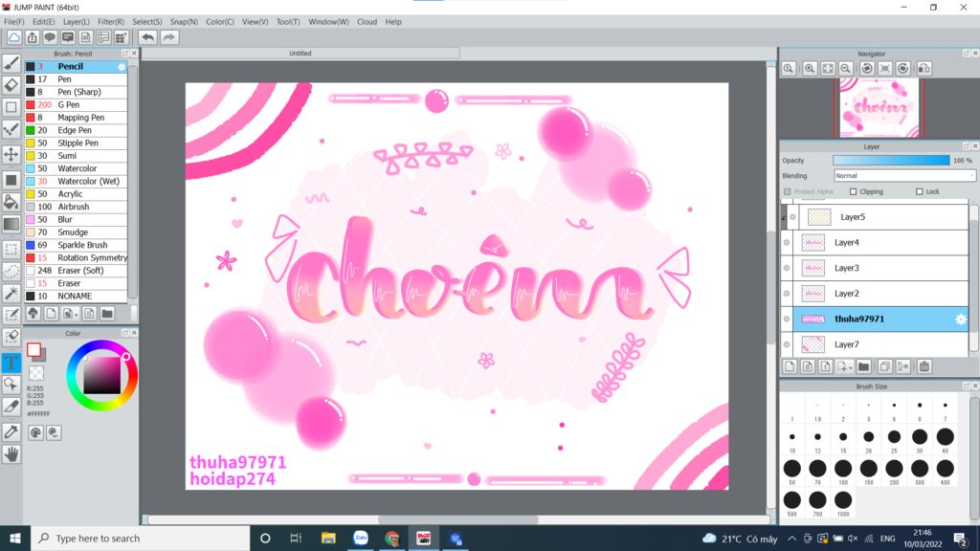Add new raster layer icon
Image resolution: width=980 pixels, height=551 pixels.
pyautogui.click(x=790, y=366)
